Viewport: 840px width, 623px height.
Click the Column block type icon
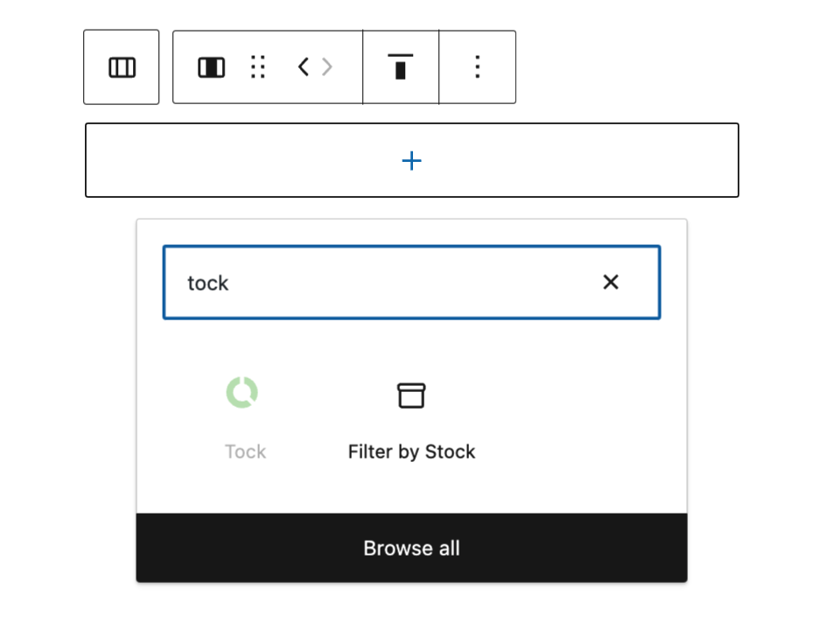(x=211, y=67)
